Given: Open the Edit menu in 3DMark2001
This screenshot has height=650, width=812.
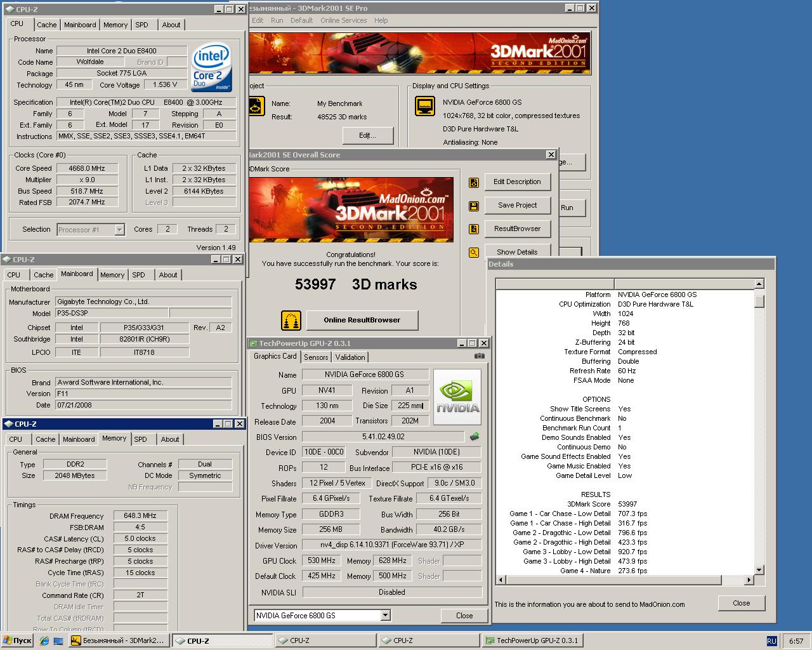Looking at the screenshot, I should [x=258, y=20].
